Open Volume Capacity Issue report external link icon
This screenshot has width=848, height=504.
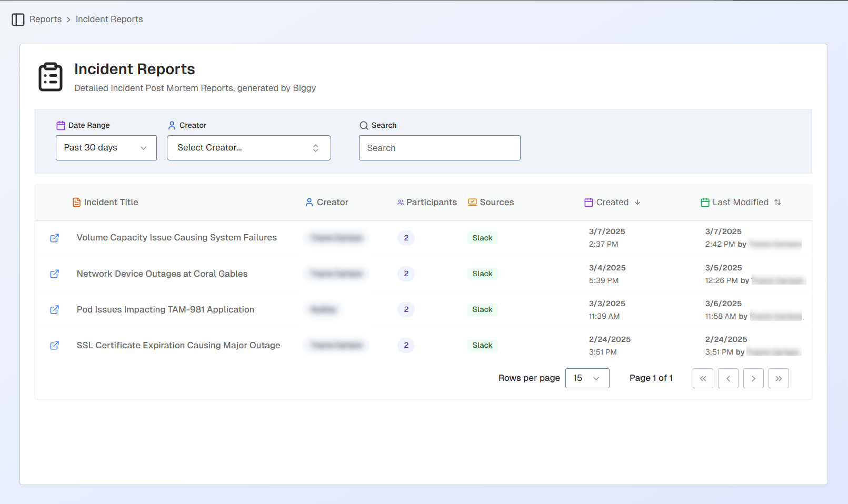coord(54,238)
